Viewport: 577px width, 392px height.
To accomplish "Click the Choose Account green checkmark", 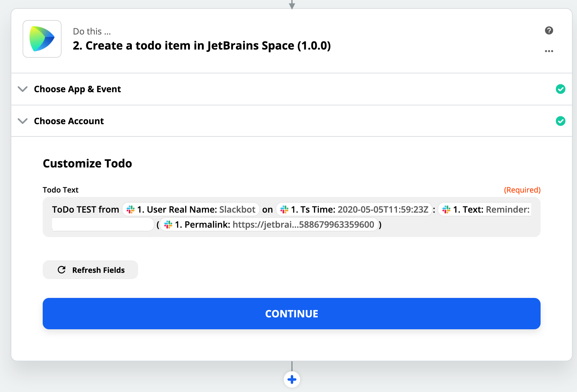I will [x=560, y=121].
